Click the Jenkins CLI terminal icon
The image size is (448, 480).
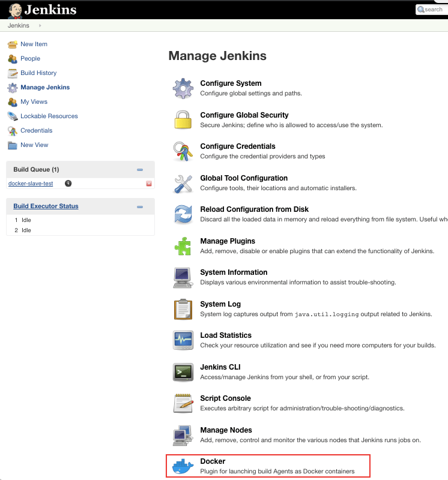click(x=183, y=372)
